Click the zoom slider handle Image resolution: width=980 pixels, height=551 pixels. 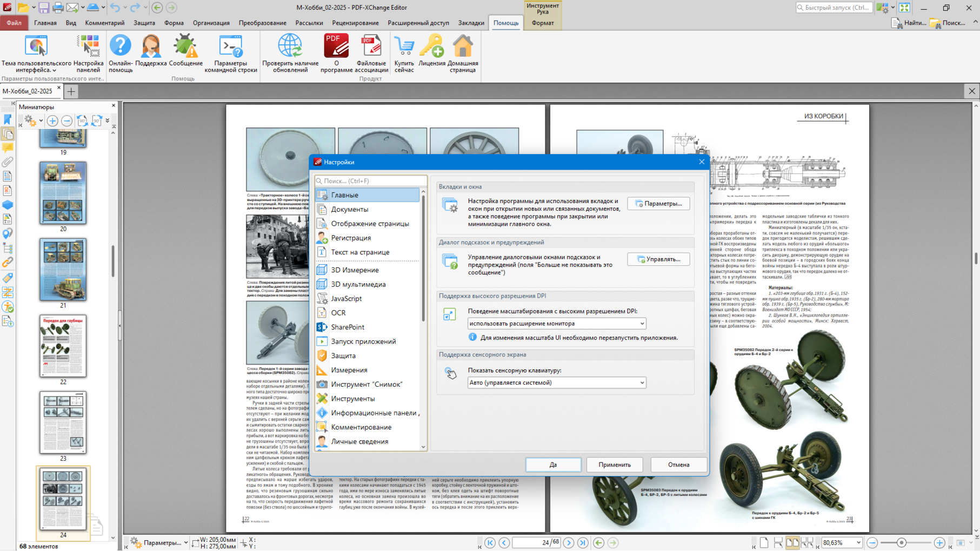coord(901,542)
